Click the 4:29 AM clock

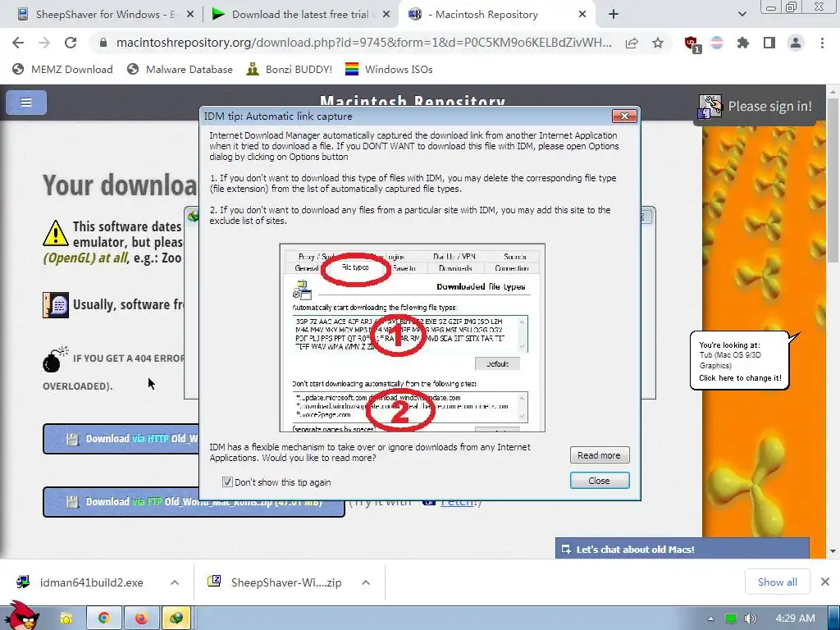795,619
